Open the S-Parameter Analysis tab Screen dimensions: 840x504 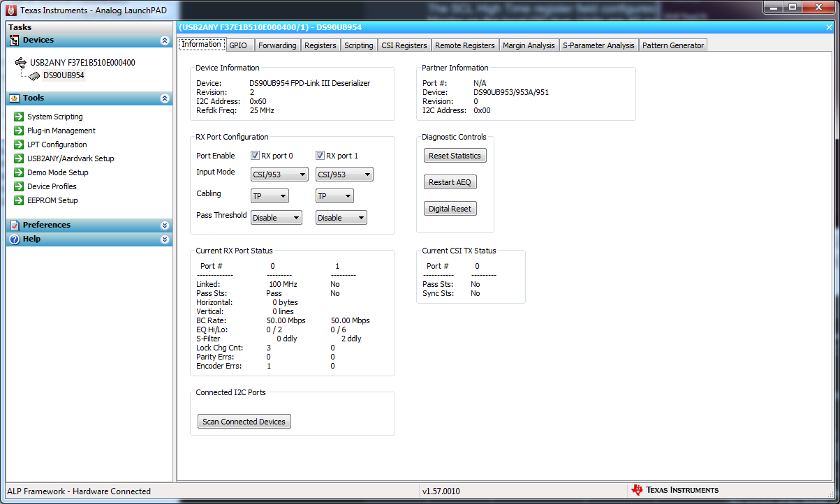click(x=598, y=45)
